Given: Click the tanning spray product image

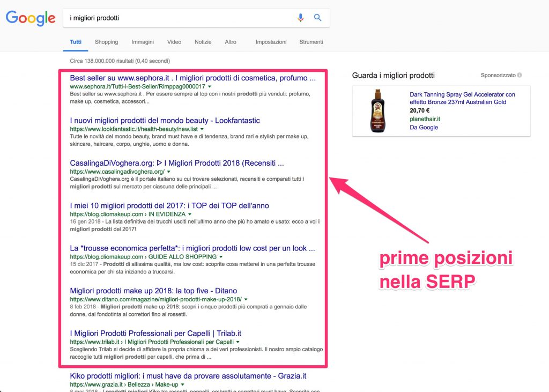Looking at the screenshot, I should (x=377, y=110).
